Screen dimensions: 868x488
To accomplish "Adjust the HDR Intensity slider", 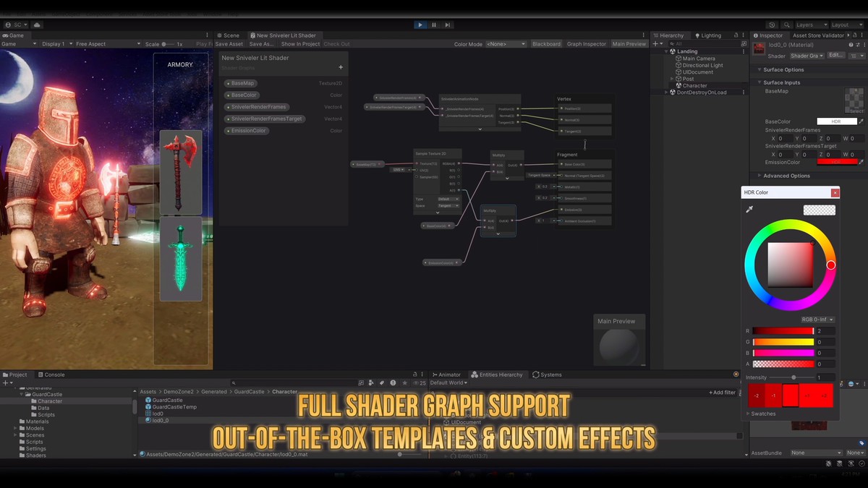I will 793,377.
